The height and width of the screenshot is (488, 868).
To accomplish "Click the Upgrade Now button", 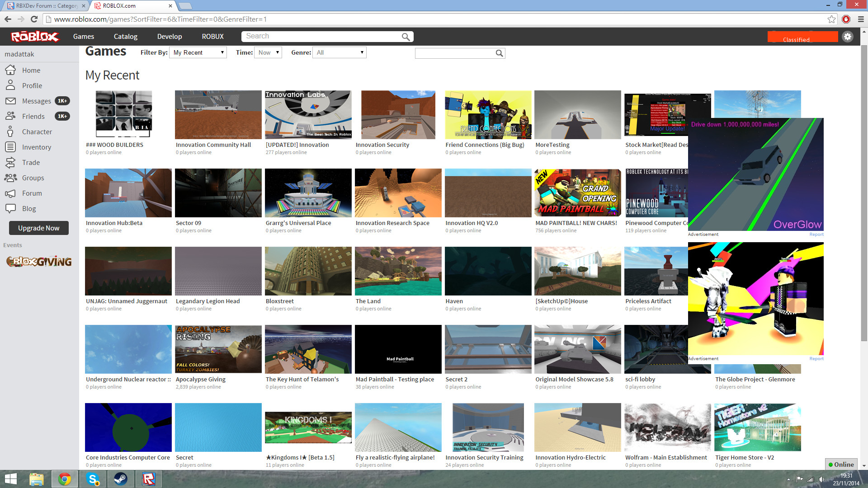I will (39, 228).
